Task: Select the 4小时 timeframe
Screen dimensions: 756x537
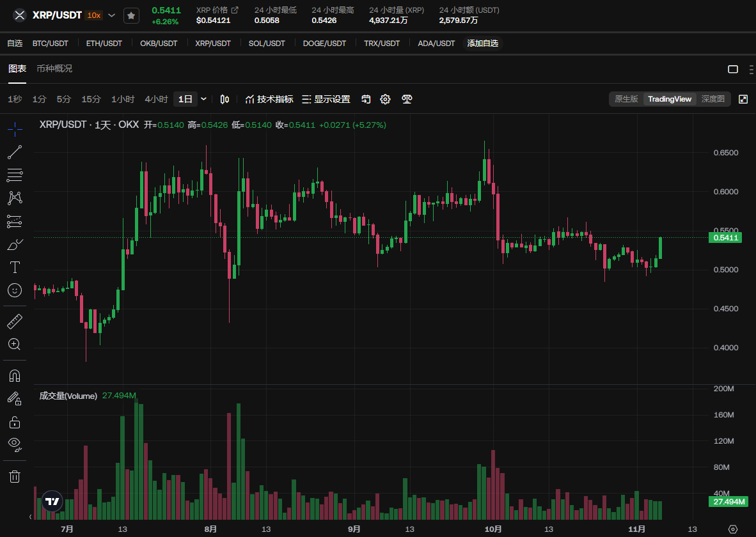Action: click(x=156, y=99)
